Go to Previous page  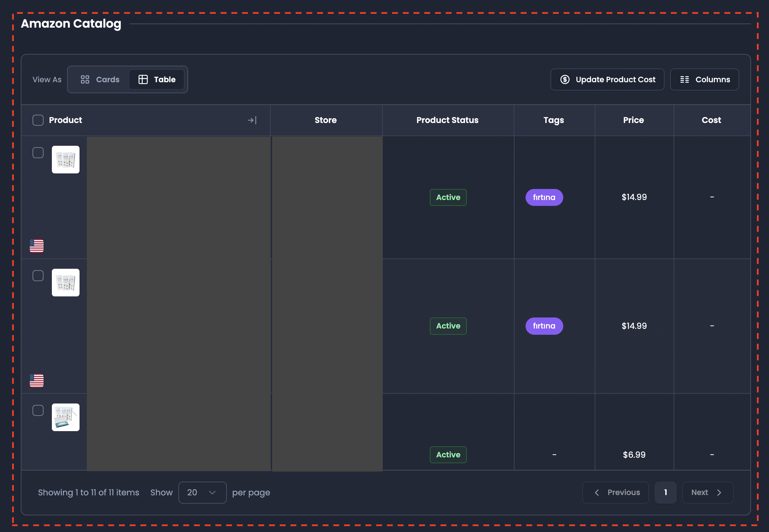pyautogui.click(x=615, y=493)
